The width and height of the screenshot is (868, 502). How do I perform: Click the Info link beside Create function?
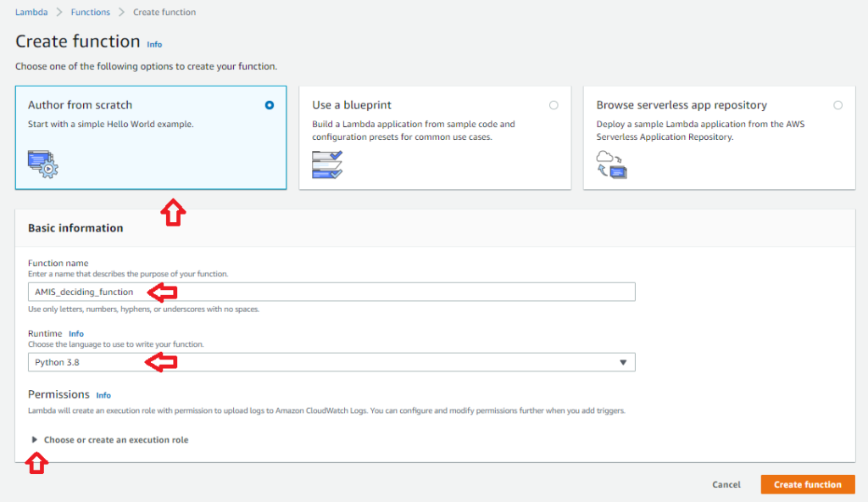point(154,44)
